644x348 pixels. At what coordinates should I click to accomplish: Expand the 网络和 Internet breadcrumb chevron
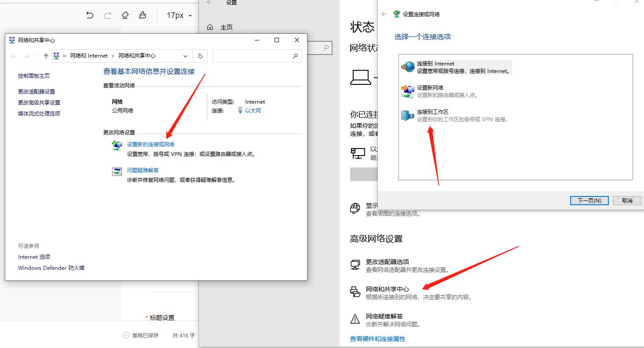tap(113, 56)
